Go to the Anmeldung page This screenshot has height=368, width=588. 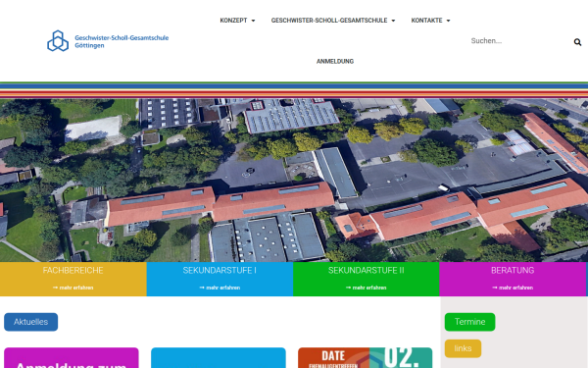click(335, 61)
